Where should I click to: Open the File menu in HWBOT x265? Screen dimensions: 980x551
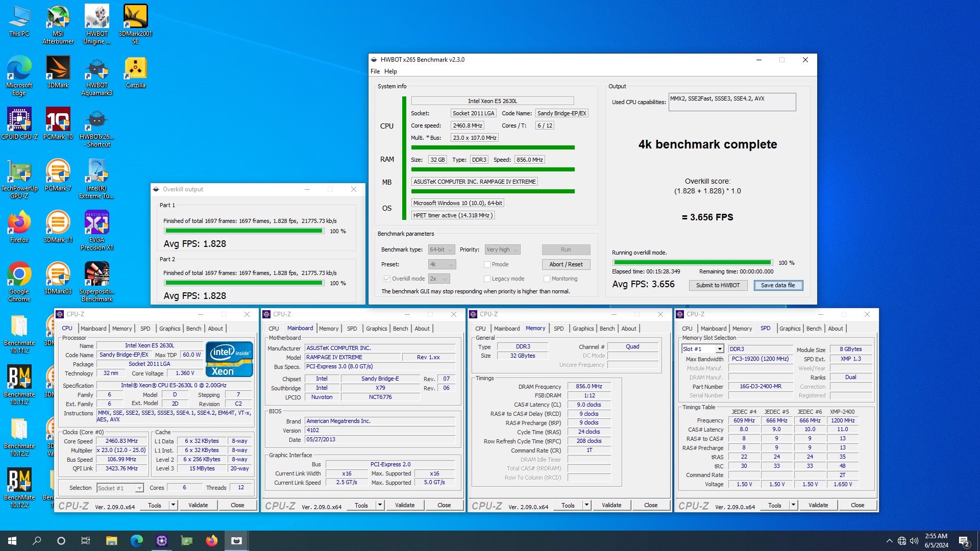375,71
